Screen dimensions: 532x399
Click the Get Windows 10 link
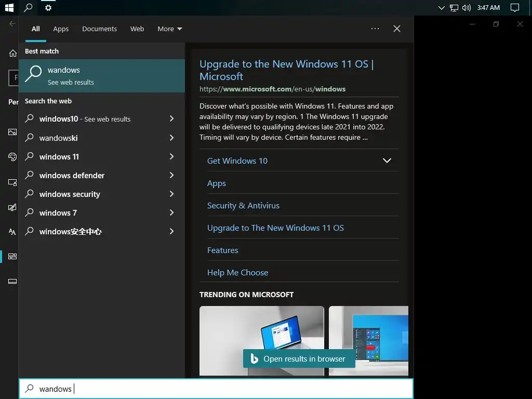(x=237, y=161)
